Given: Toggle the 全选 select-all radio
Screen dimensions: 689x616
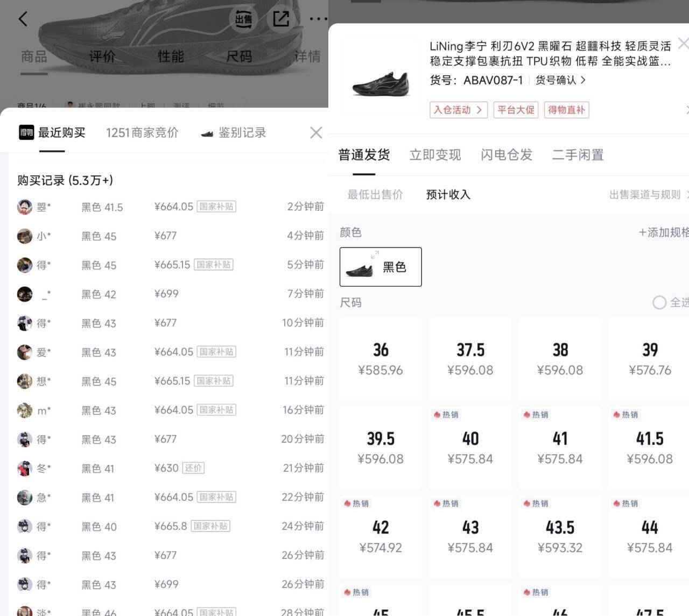Looking at the screenshot, I should pos(659,302).
